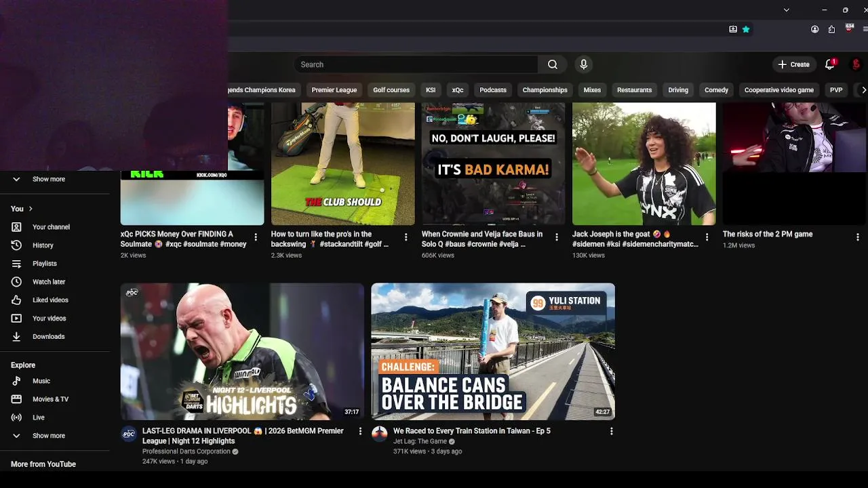Open the browser extensions puzzle icon

click(x=831, y=29)
